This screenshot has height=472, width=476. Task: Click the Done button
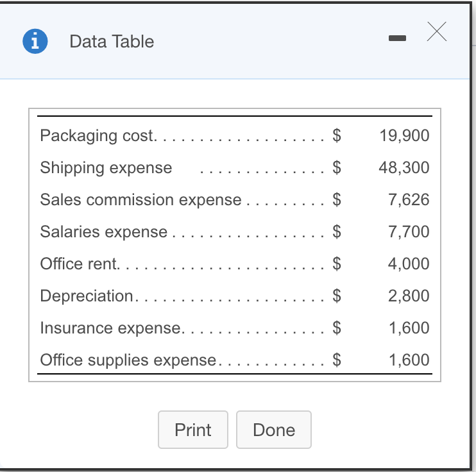point(274,430)
